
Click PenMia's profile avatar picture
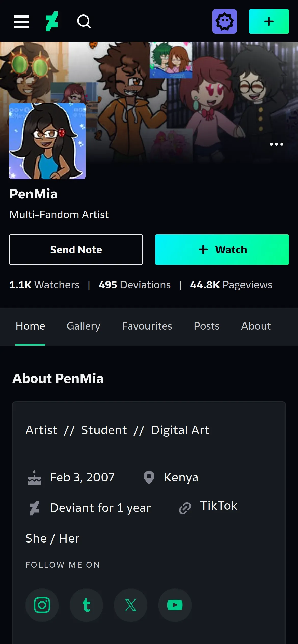(x=47, y=141)
